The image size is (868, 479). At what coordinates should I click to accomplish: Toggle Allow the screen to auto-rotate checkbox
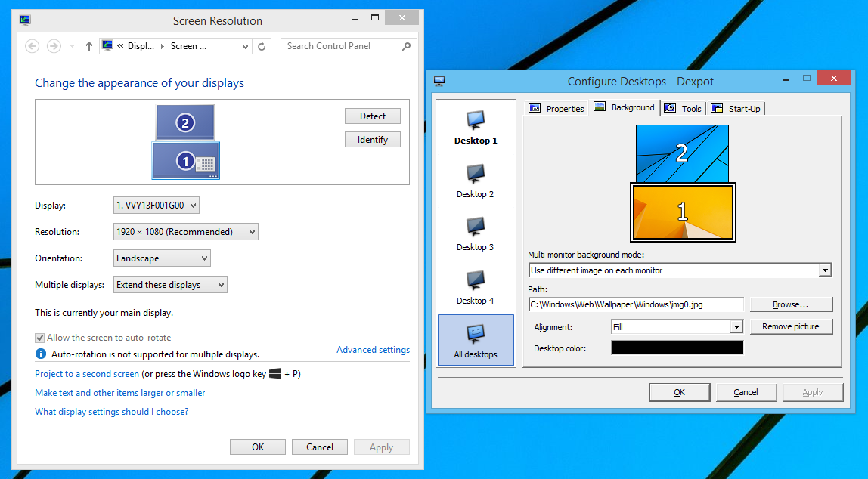pyautogui.click(x=40, y=338)
